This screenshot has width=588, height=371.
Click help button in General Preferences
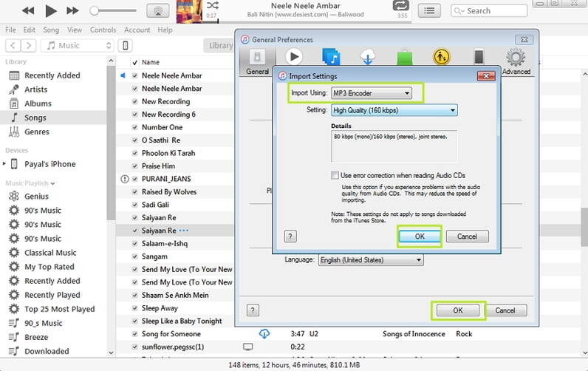click(x=253, y=310)
